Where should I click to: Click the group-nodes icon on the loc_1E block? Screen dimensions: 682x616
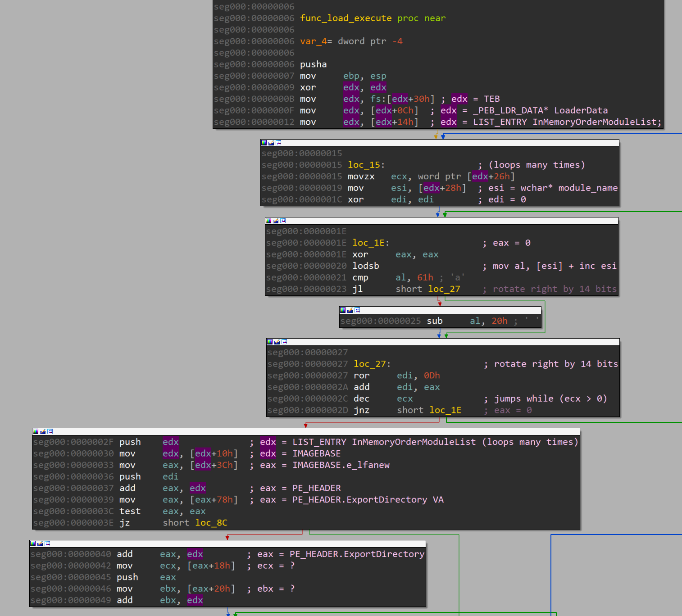[x=283, y=221]
